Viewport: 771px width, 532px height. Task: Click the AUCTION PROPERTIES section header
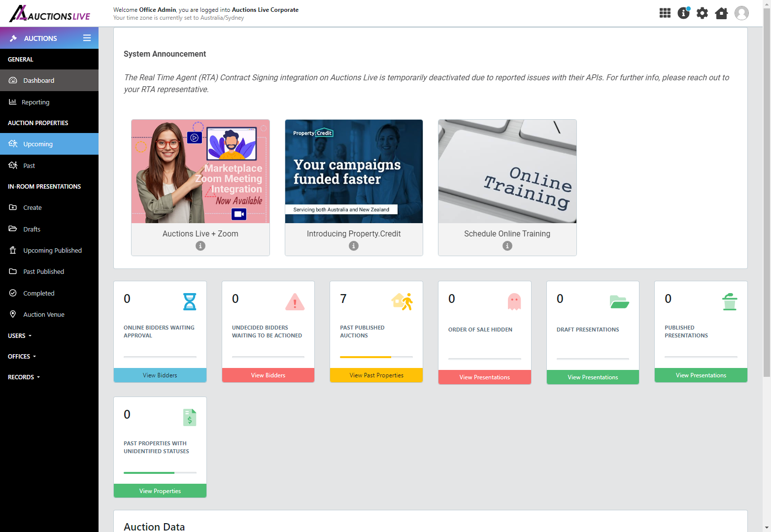click(x=38, y=123)
